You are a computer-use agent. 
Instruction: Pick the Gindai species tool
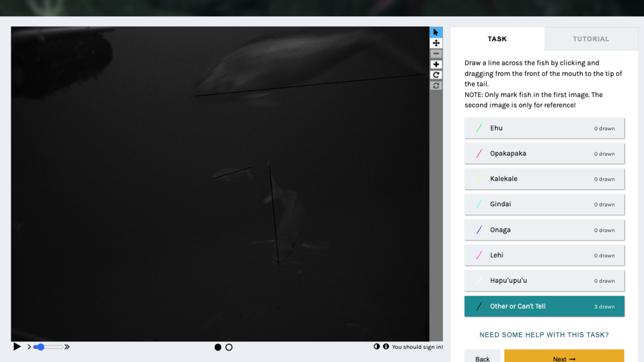544,204
